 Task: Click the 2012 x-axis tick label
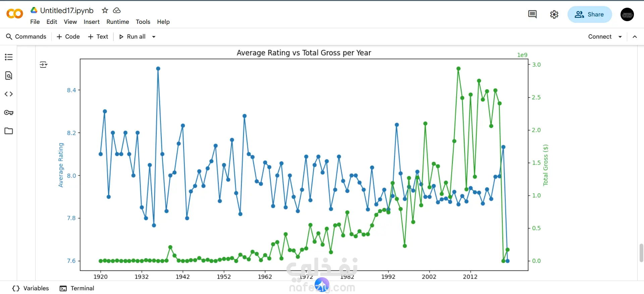point(470,277)
